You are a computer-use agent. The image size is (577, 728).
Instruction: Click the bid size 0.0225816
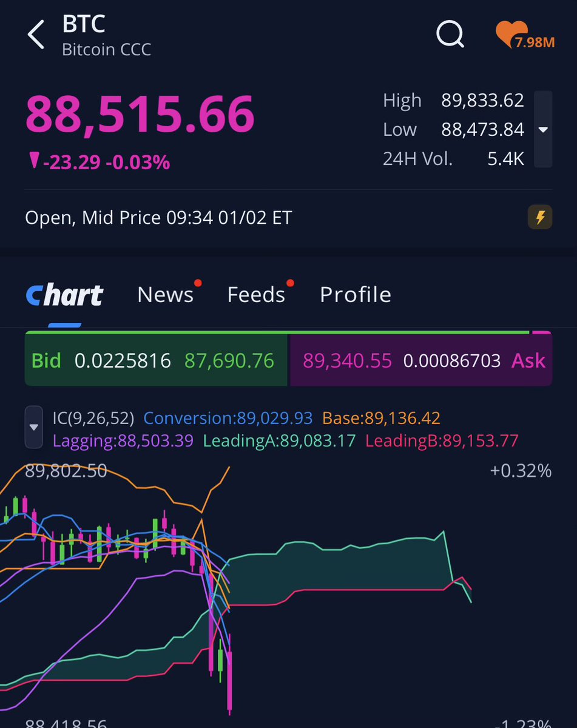pyautogui.click(x=123, y=361)
